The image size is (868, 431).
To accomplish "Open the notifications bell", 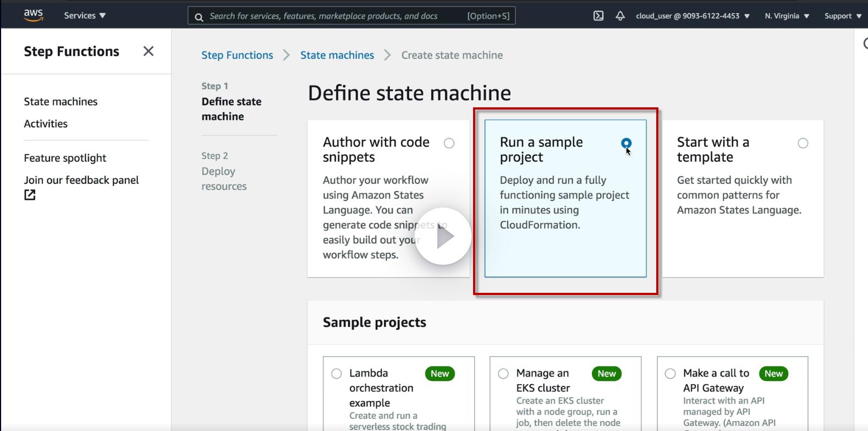I will [620, 16].
